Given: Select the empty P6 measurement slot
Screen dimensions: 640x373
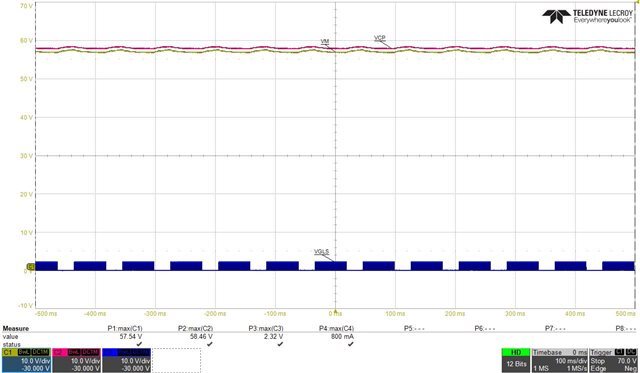Looking at the screenshot, I should [485, 329].
